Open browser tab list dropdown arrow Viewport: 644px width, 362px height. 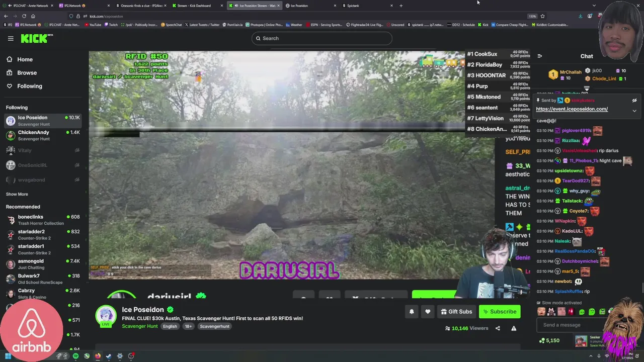(594, 6)
